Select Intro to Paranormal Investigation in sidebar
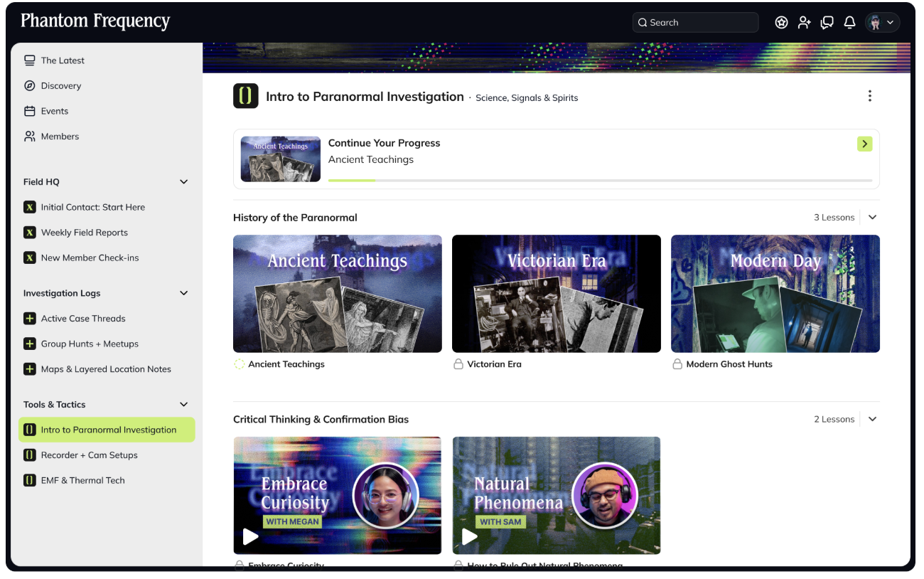This screenshot has height=579, width=924. coord(107,430)
